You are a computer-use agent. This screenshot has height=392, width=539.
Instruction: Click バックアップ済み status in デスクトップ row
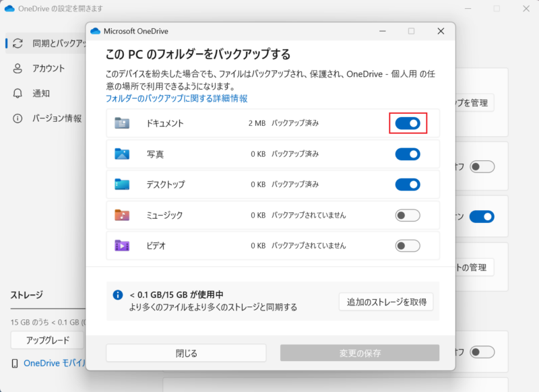pyautogui.click(x=295, y=185)
